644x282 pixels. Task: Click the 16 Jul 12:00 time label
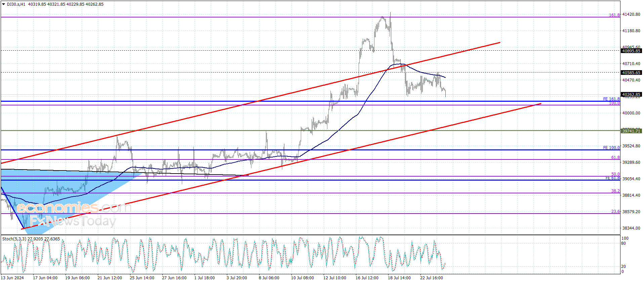[x=367, y=278]
